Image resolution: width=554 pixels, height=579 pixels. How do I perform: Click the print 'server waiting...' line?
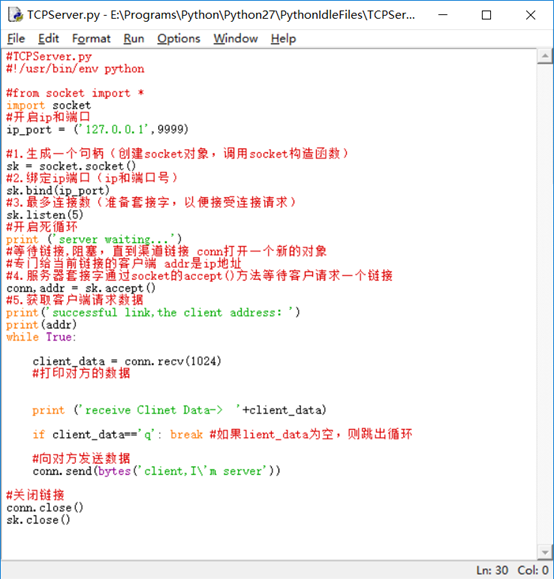94,239
